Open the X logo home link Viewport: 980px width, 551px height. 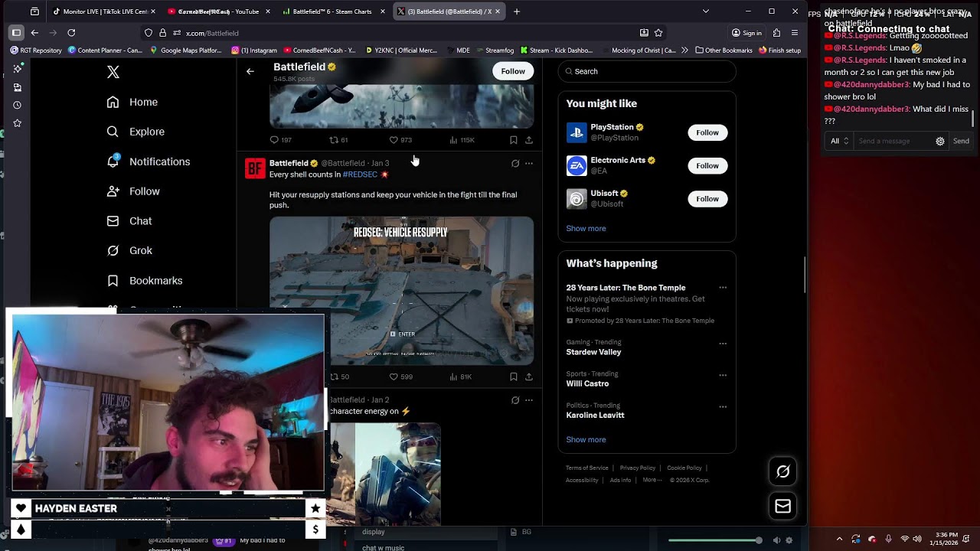[x=113, y=72]
